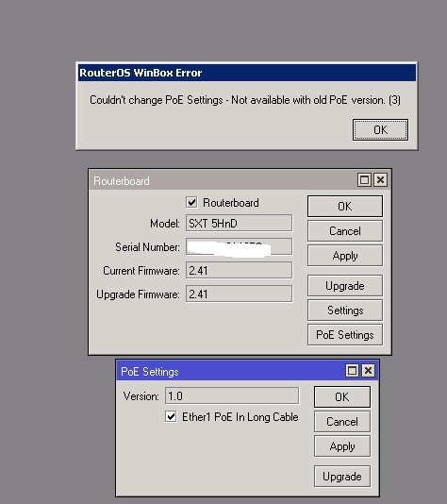
Task: Upgrade the PoE version
Action: tap(342, 476)
